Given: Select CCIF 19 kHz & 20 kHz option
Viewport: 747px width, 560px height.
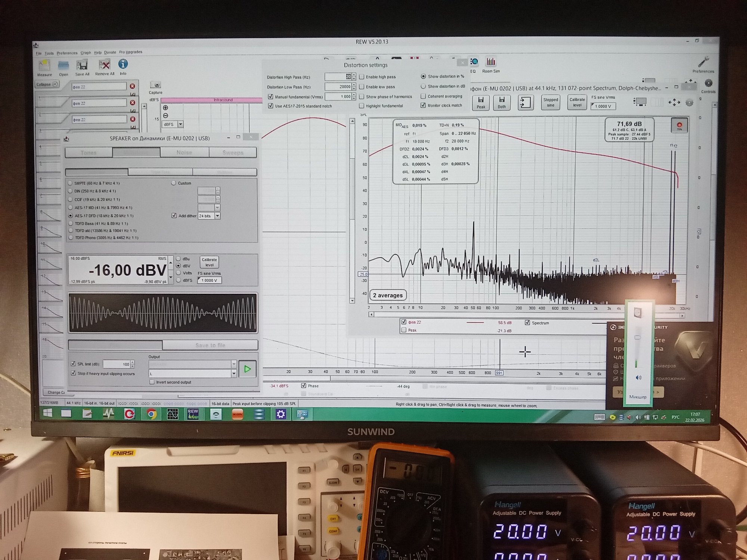Looking at the screenshot, I should tap(70, 199).
